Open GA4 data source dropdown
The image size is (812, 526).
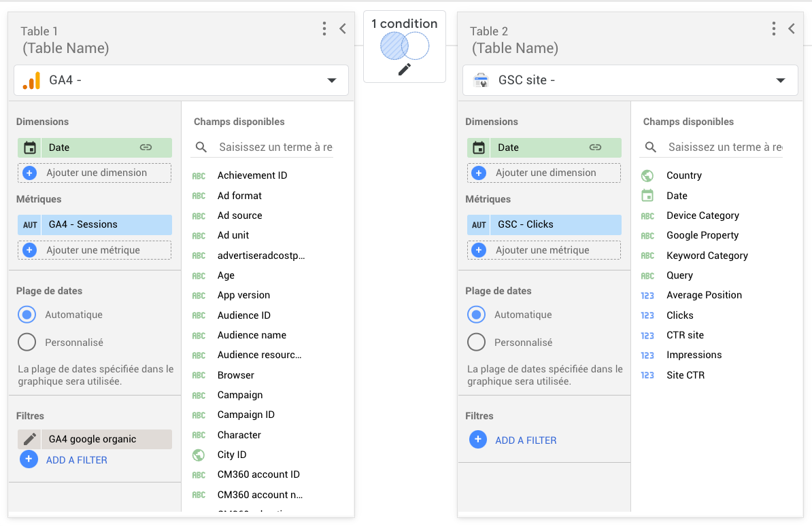coord(181,80)
